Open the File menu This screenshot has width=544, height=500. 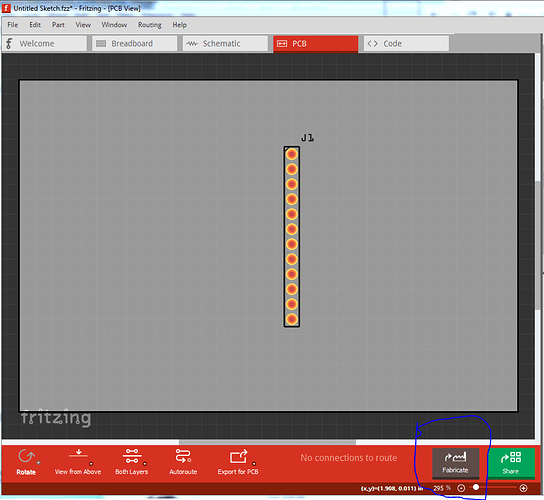tap(12, 25)
